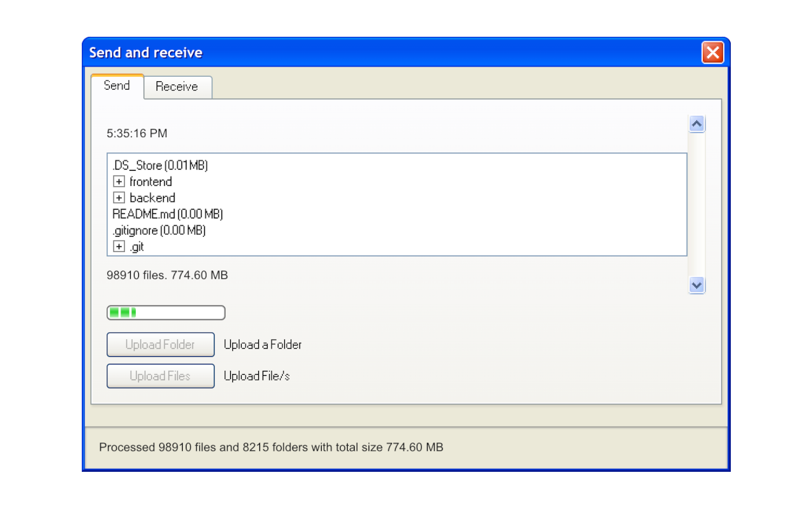
Task: Click the green upload progress bar
Action: coord(166,312)
